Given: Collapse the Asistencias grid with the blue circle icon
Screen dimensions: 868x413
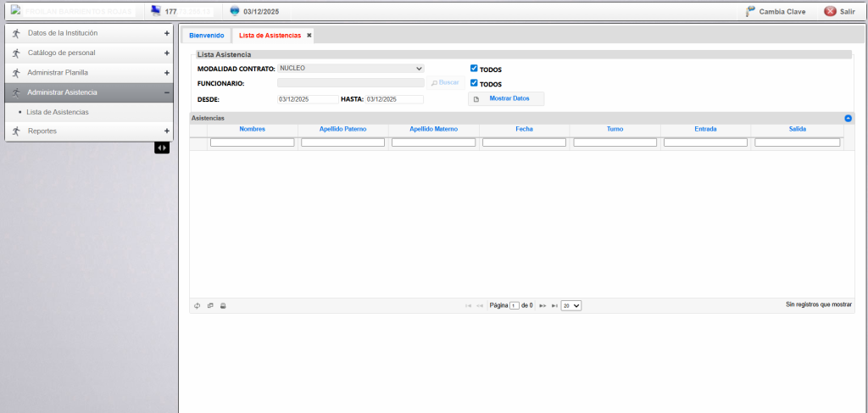Looking at the screenshot, I should click(849, 119).
